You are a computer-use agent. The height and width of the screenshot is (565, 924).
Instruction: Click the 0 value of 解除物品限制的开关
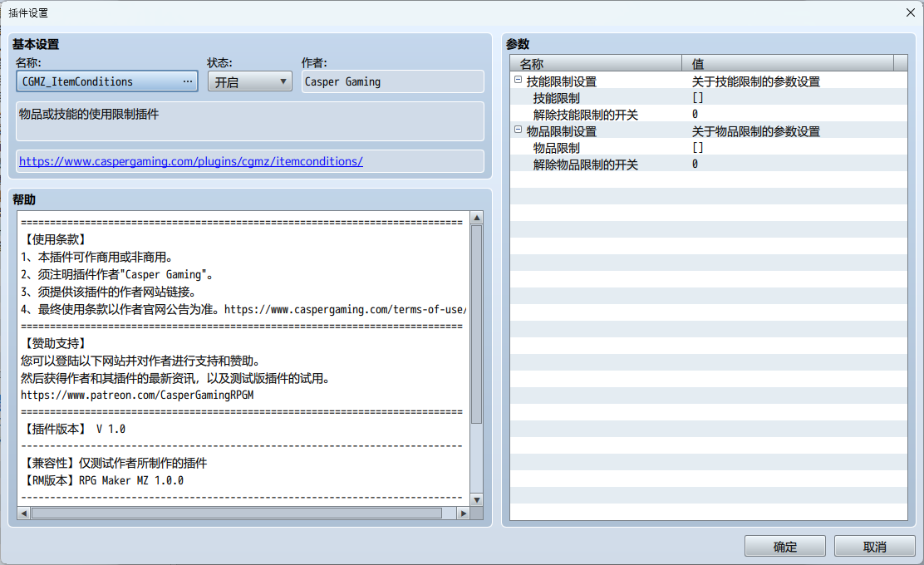(x=695, y=165)
